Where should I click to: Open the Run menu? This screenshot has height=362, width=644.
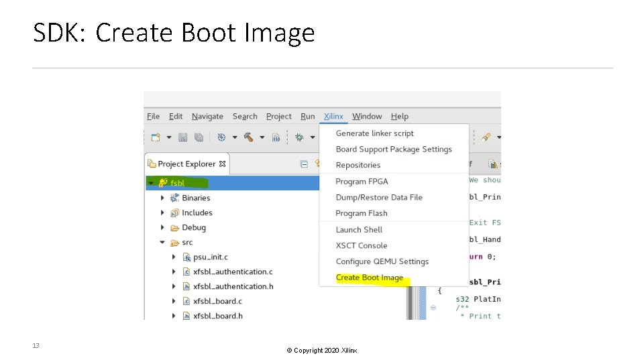308,116
